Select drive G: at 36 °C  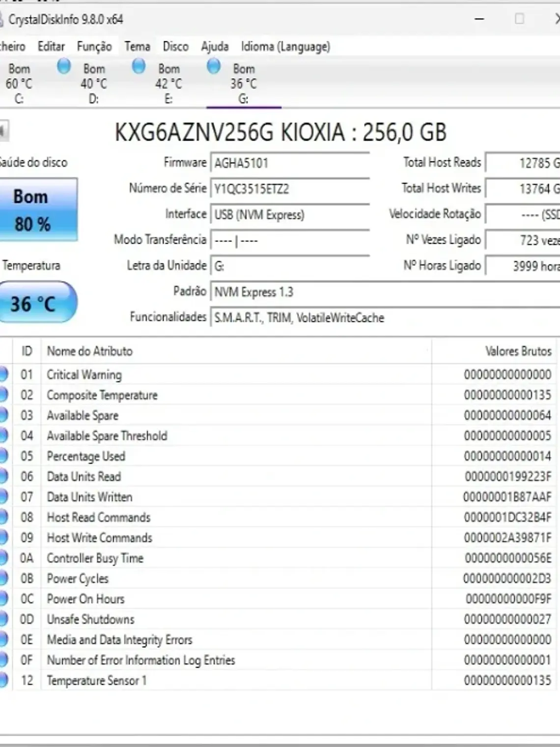(243, 84)
